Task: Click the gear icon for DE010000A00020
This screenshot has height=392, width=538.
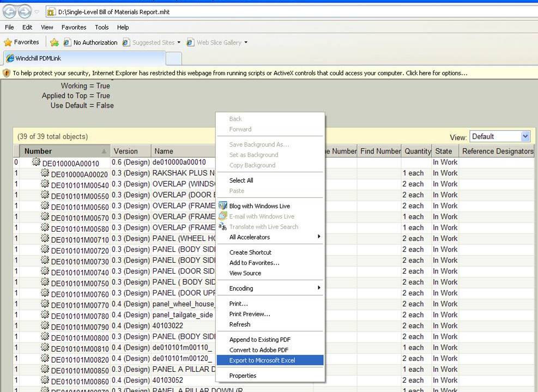Action: tap(45, 173)
